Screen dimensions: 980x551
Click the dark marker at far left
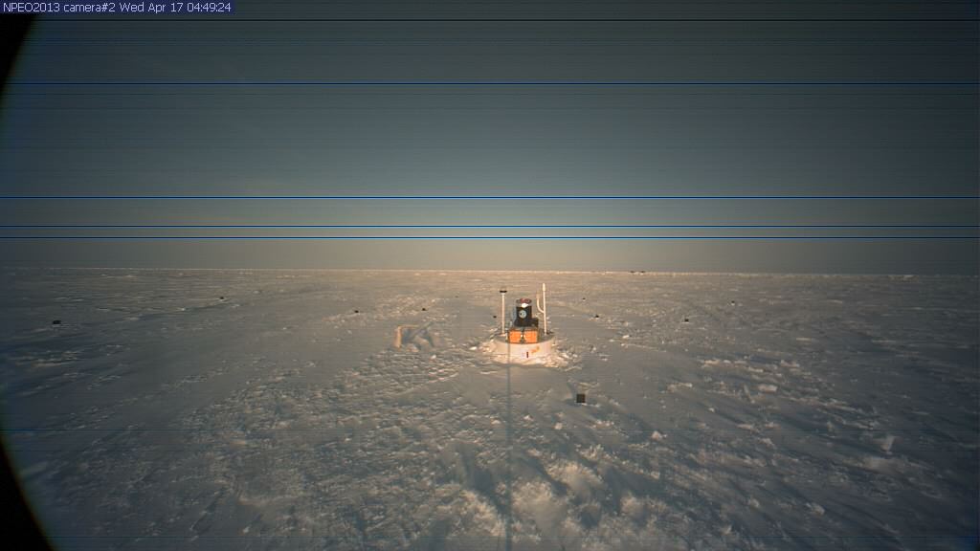56,322
